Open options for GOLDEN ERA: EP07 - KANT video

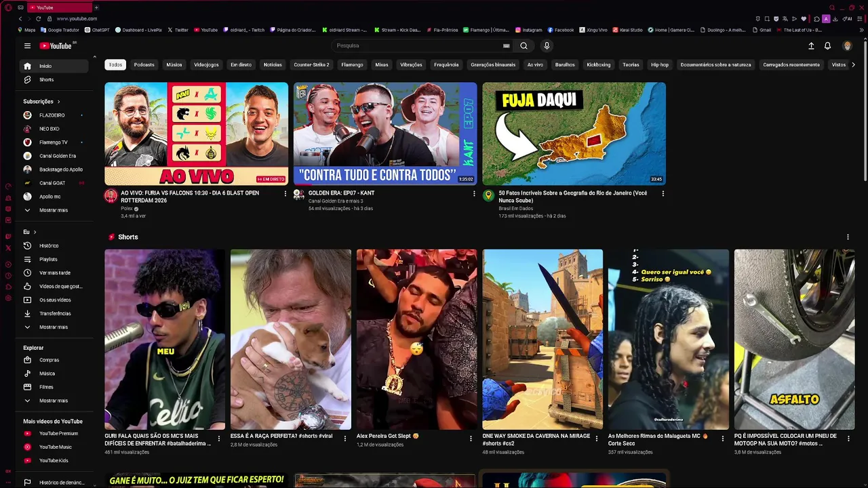tap(474, 193)
